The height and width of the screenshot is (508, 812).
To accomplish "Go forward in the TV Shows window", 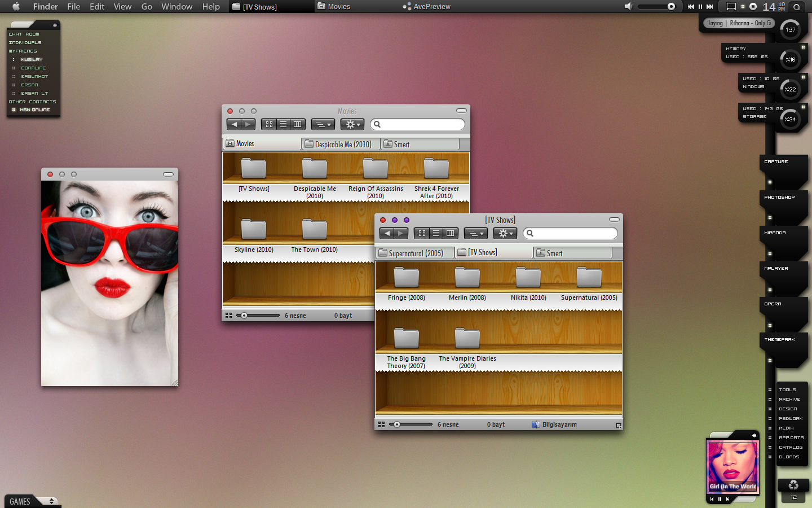I will [x=401, y=233].
